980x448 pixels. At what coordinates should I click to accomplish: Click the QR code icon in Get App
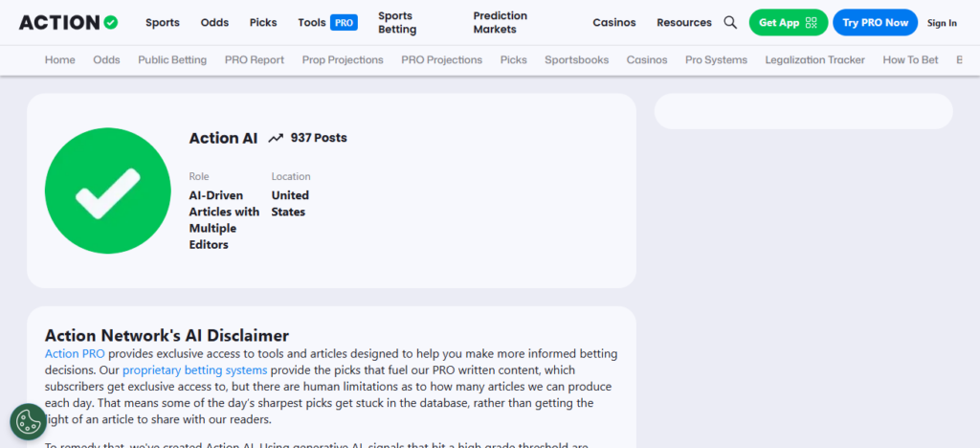pyautogui.click(x=812, y=22)
